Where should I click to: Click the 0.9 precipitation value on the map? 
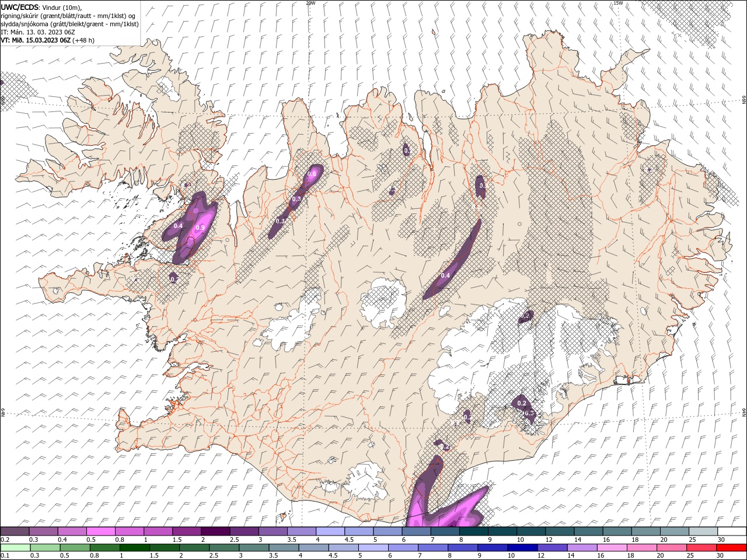point(200,228)
